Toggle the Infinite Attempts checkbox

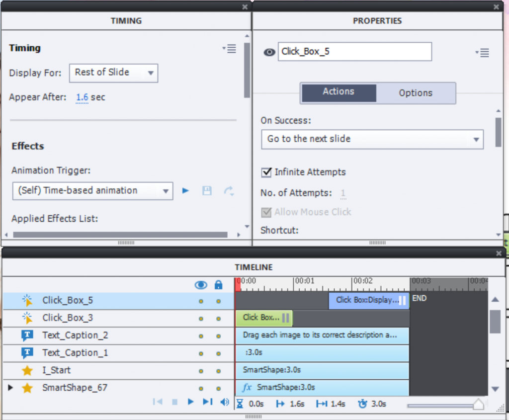(266, 172)
